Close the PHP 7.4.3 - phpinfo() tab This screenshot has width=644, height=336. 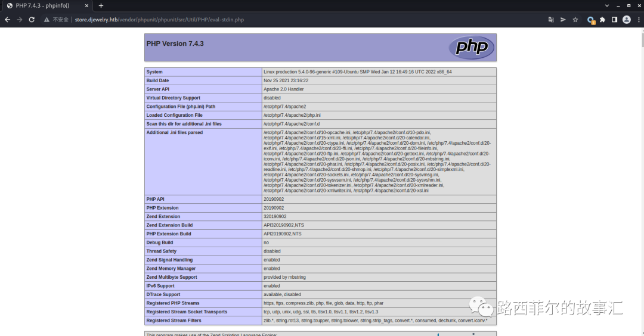(86, 6)
